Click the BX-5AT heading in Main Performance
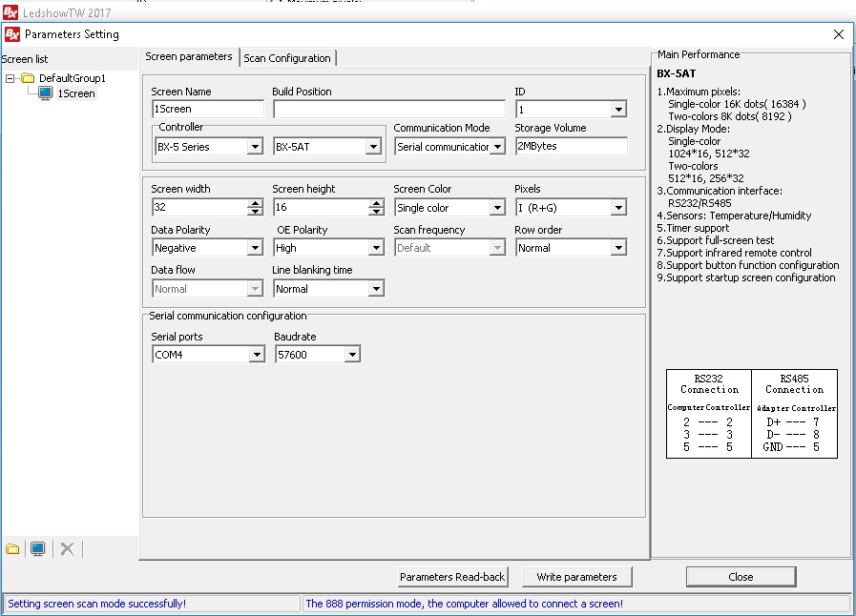Viewport: 856px width, 616px height. click(676, 73)
